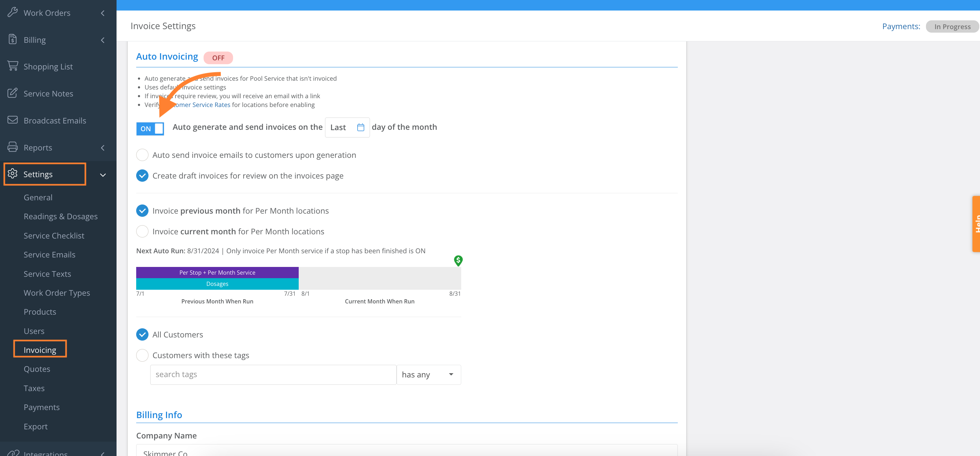Click the Integrations link icon
The width and height of the screenshot is (980, 456).
click(13, 453)
